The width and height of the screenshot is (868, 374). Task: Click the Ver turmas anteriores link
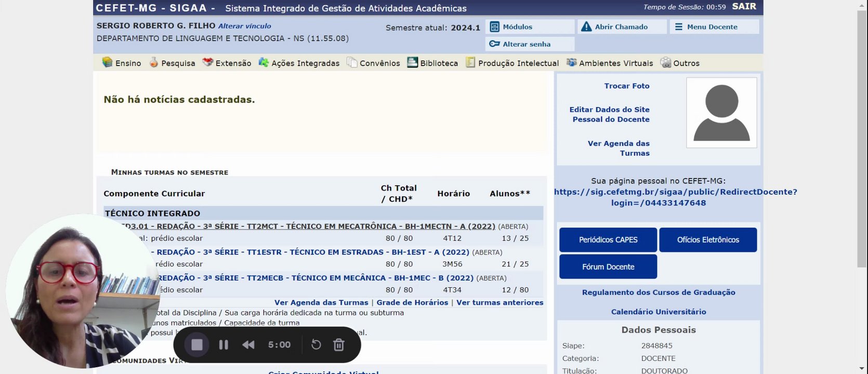click(x=500, y=302)
